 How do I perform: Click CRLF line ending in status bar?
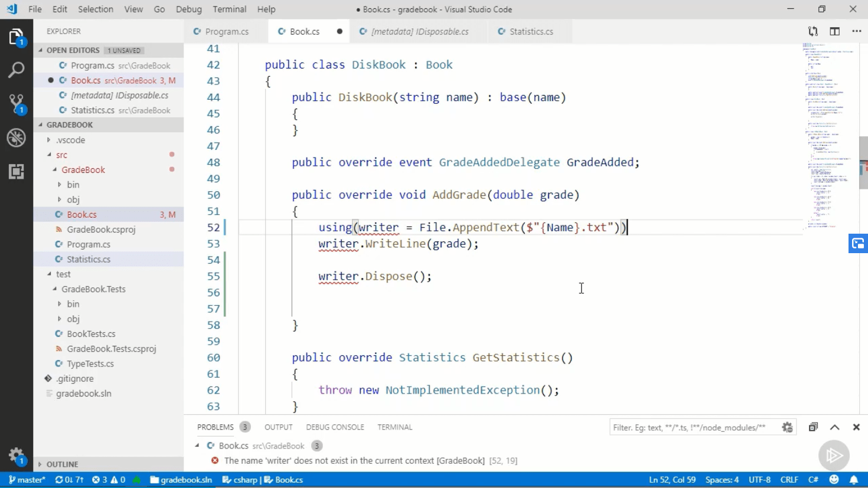[789, 480]
